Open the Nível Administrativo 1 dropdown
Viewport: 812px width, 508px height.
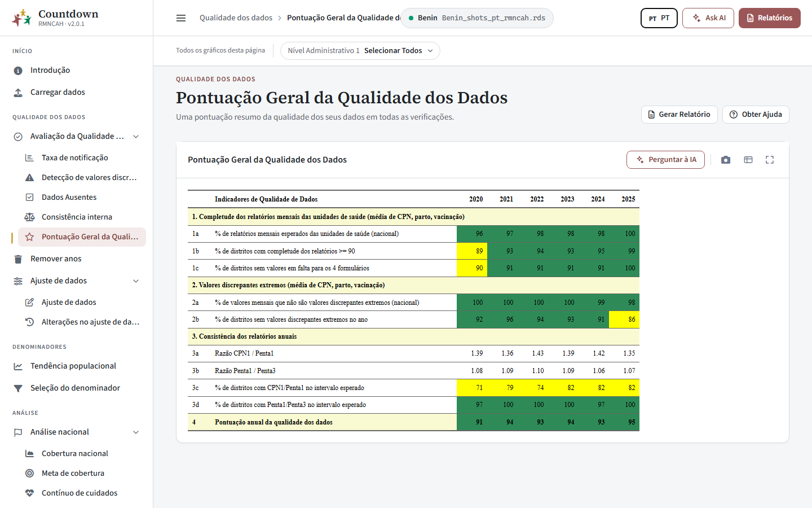(x=360, y=51)
